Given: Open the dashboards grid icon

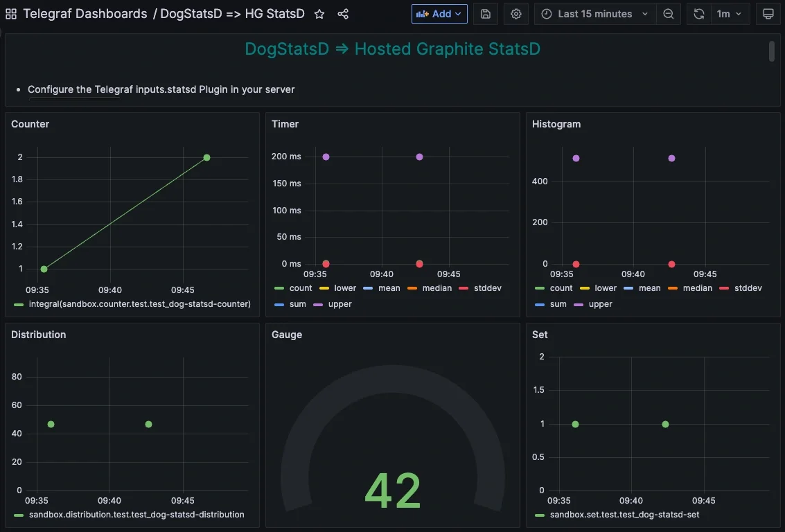Looking at the screenshot, I should pyautogui.click(x=10, y=13).
